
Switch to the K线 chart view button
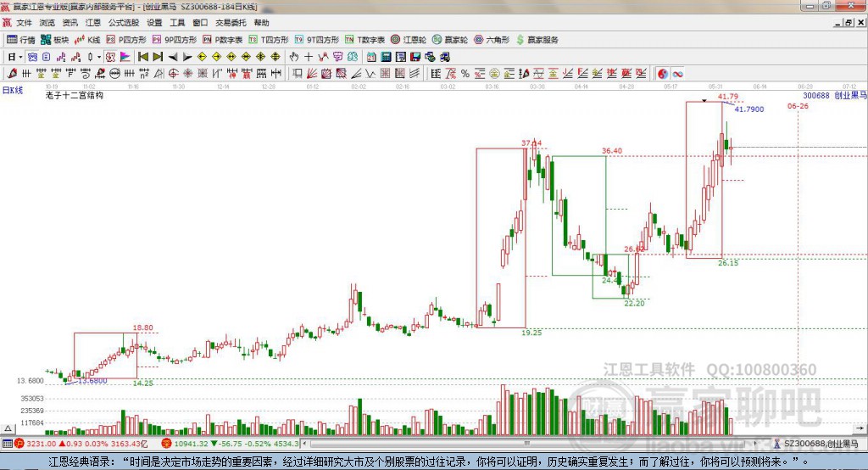click(87, 40)
